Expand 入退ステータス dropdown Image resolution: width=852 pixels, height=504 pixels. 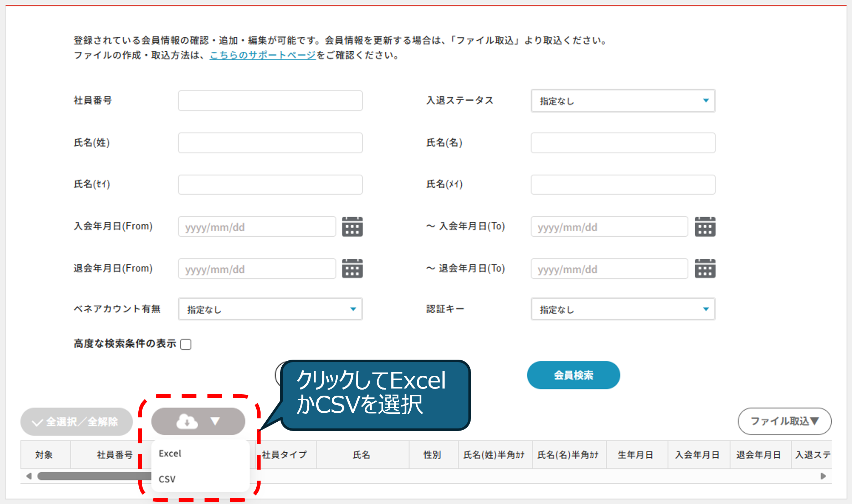[623, 101]
